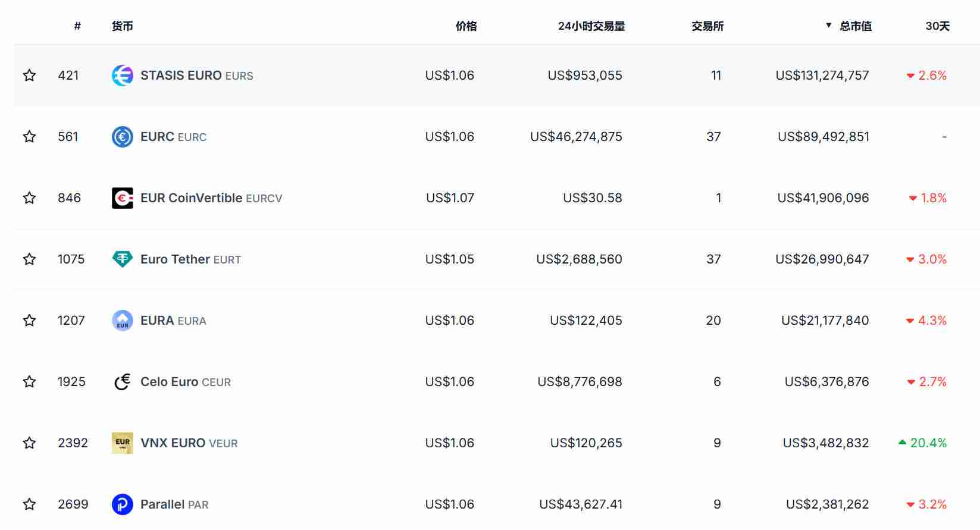Open the EURC coin page link
980x530 pixels.
point(156,136)
